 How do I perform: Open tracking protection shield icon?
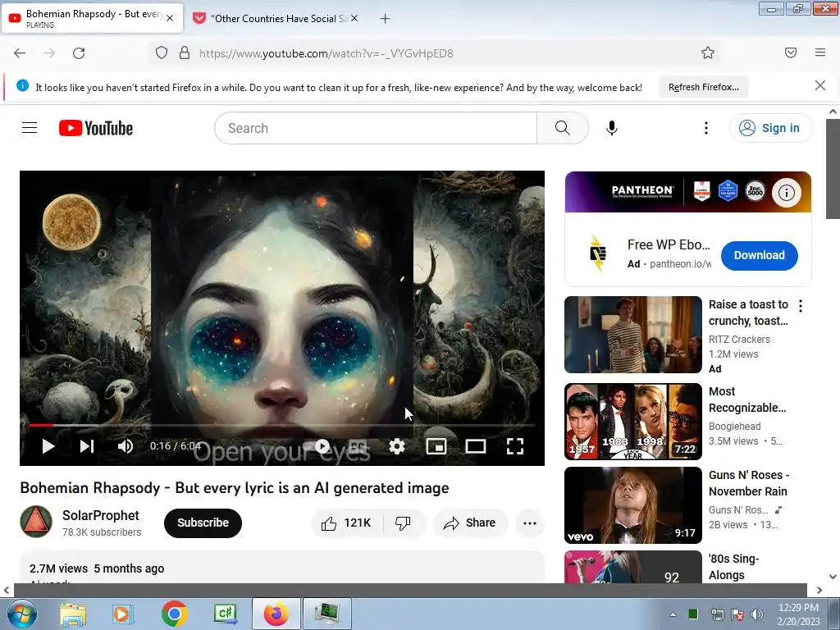162,52
